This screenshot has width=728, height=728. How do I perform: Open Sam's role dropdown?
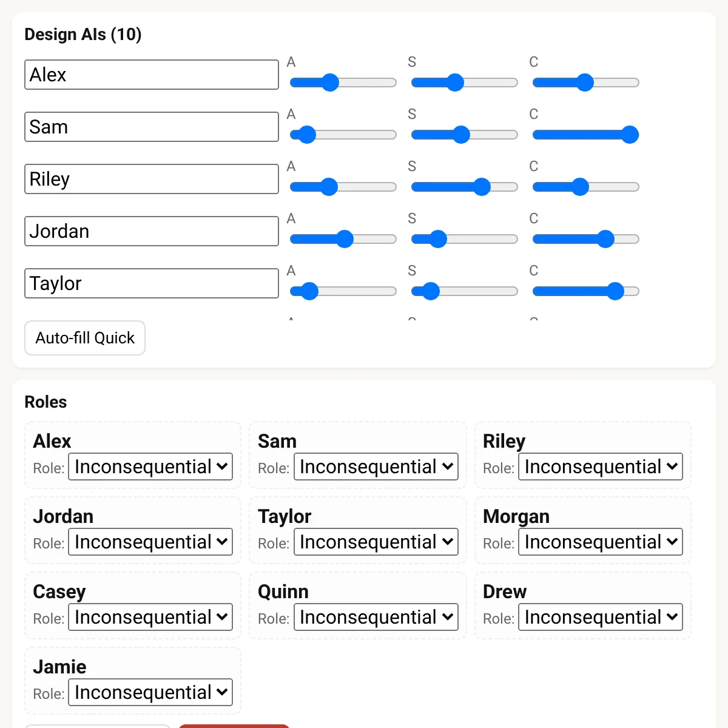[x=376, y=467]
